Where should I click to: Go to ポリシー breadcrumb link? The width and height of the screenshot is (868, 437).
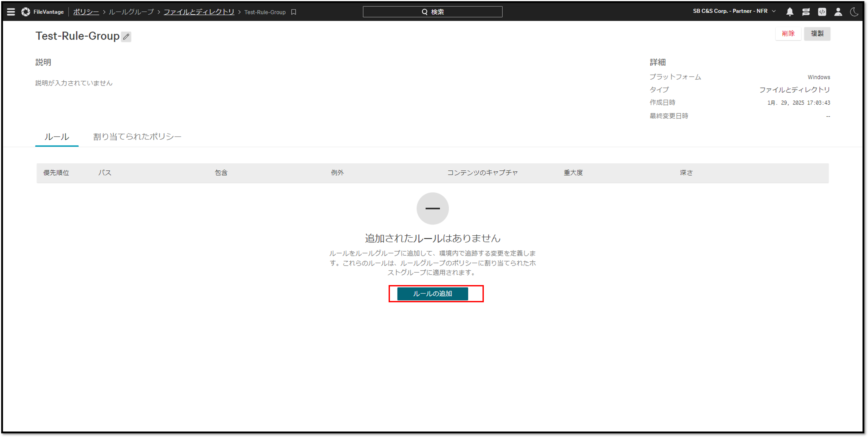coord(86,12)
